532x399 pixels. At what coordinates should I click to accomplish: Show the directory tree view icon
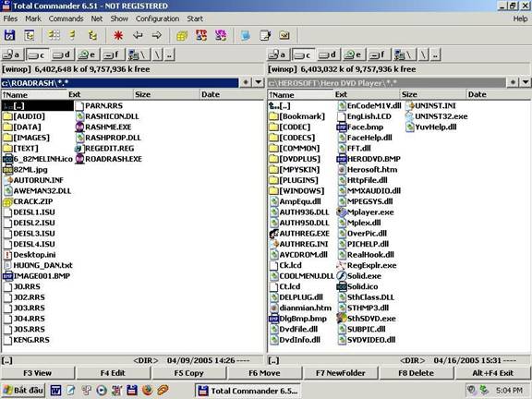tap(92, 35)
